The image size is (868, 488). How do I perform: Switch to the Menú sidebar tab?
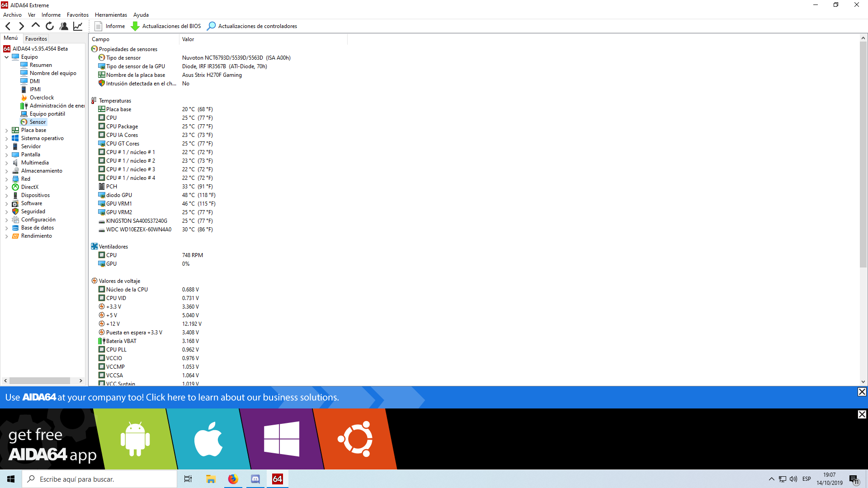(11, 38)
